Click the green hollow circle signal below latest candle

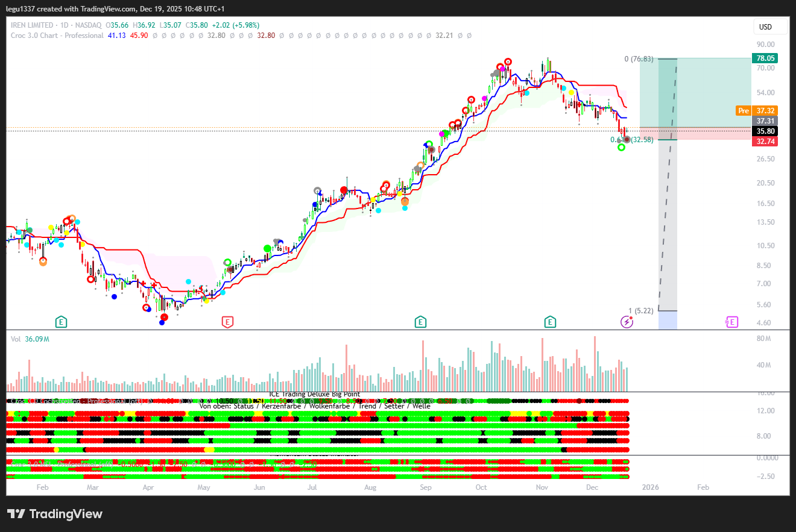(621, 148)
